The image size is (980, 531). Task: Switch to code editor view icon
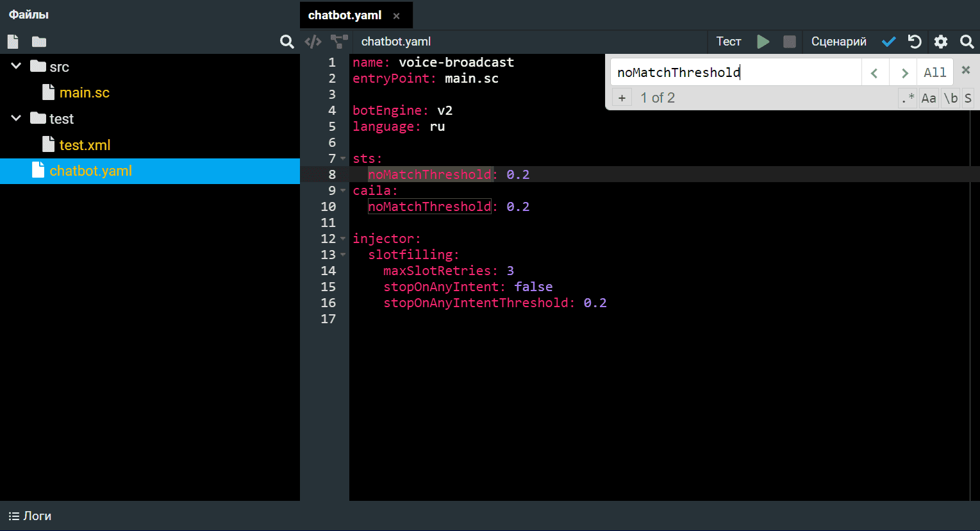pos(313,42)
